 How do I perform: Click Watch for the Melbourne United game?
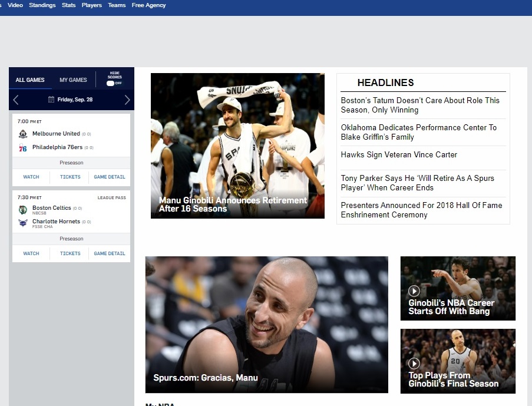(x=31, y=177)
